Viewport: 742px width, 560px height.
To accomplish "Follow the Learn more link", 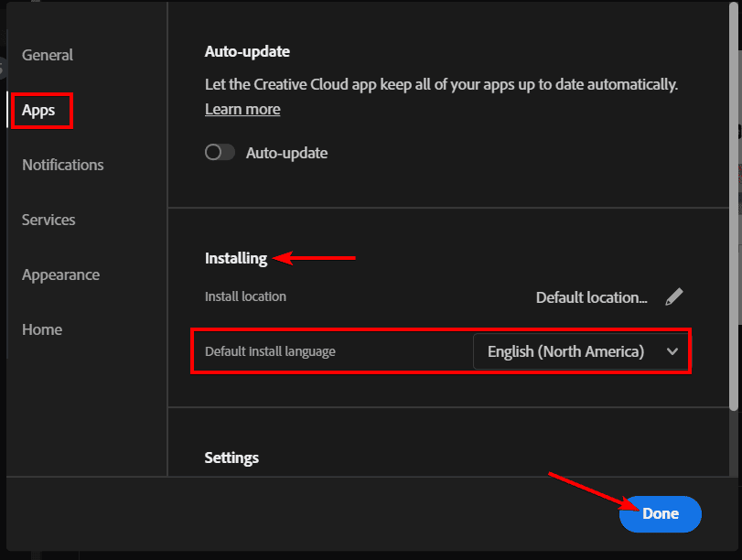I will click(x=242, y=109).
